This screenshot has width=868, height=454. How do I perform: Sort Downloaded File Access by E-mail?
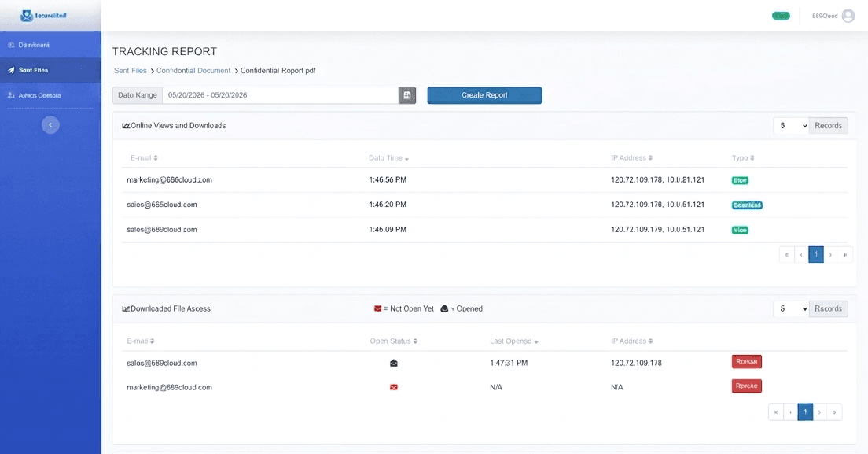(x=141, y=341)
